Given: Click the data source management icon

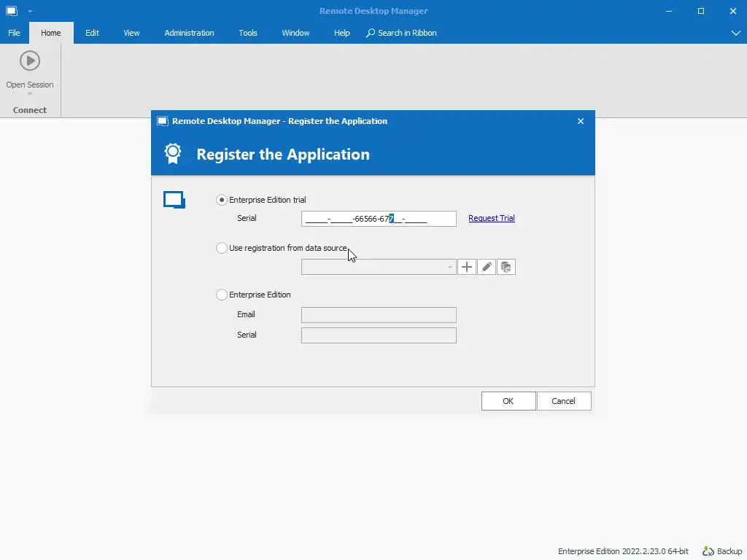Looking at the screenshot, I should click(x=506, y=267).
